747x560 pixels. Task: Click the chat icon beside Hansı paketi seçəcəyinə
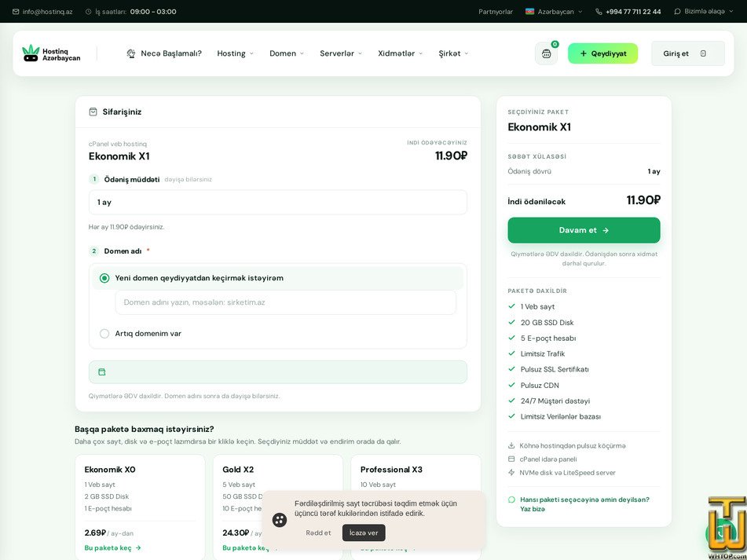511,500
